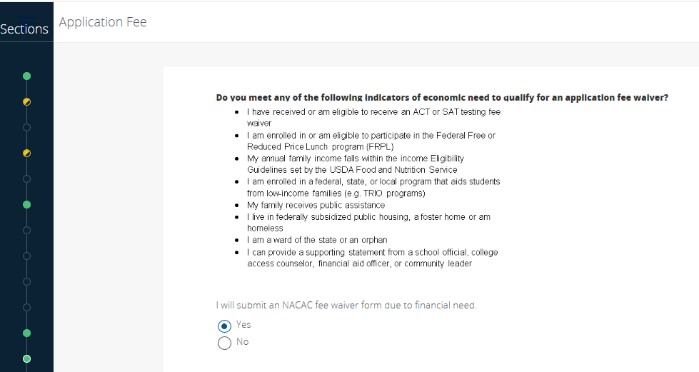Open the Sections panel header
This screenshot has height=372, width=699.
pos(25,29)
